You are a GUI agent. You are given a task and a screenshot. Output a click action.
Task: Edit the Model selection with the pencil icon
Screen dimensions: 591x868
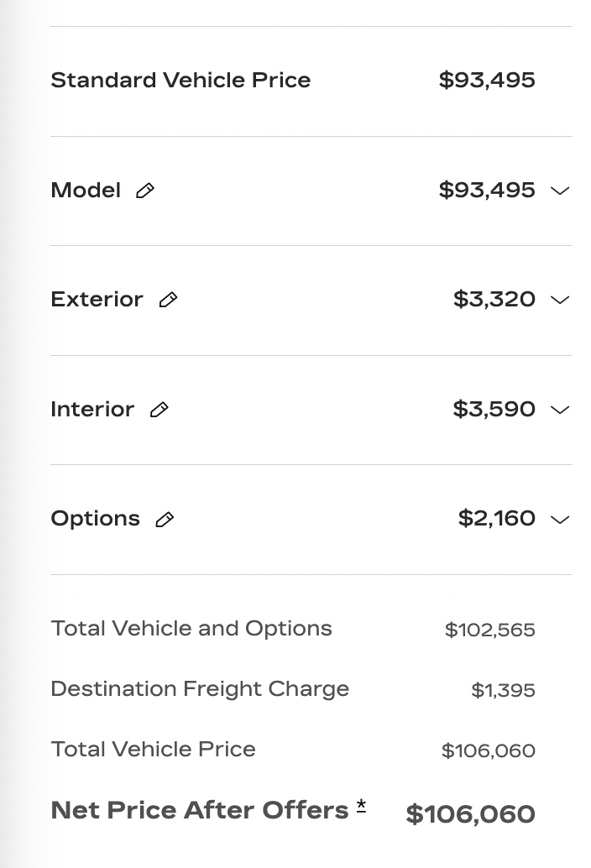[145, 191]
